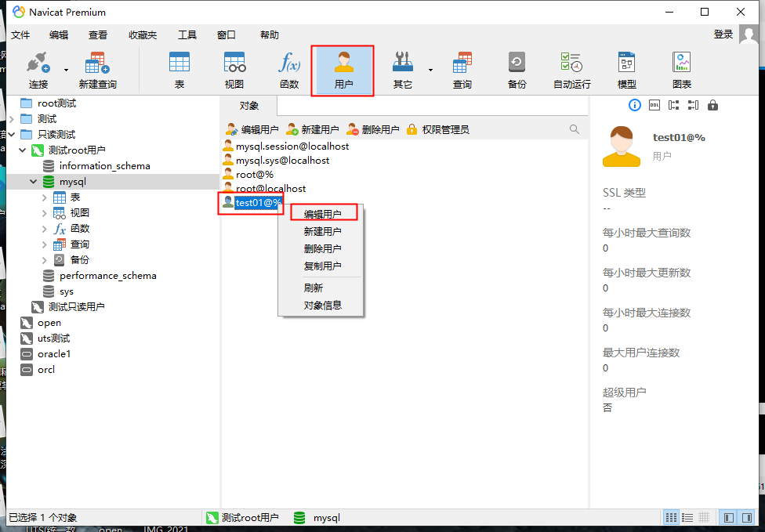Open the 备份 backup toolbar icon
This screenshot has width=765, height=532.
[517, 71]
